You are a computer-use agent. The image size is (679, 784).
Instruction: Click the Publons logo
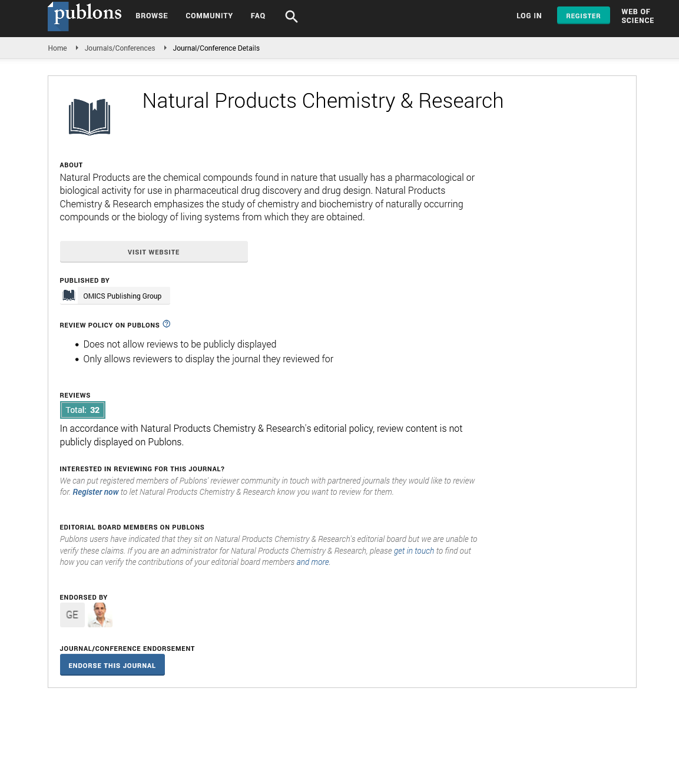click(84, 16)
